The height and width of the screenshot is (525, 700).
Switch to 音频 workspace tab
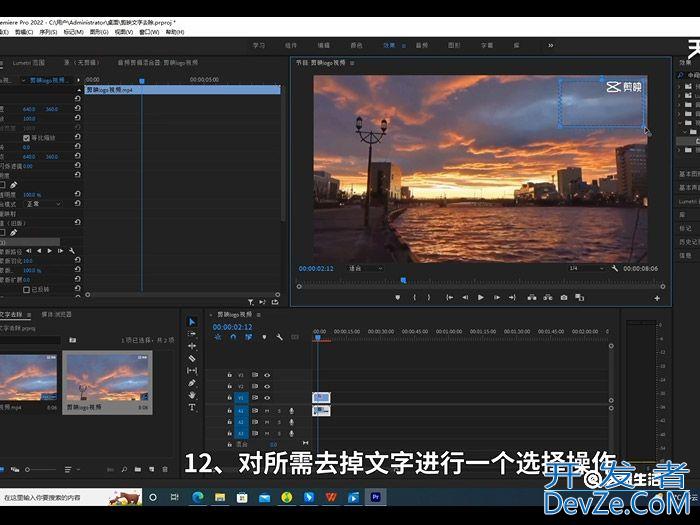pos(421,45)
